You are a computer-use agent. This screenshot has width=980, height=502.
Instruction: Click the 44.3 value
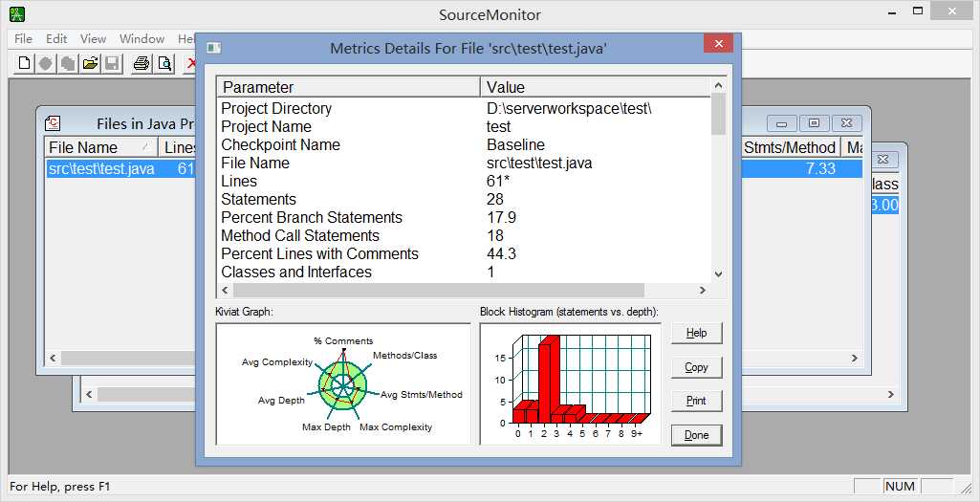point(501,253)
